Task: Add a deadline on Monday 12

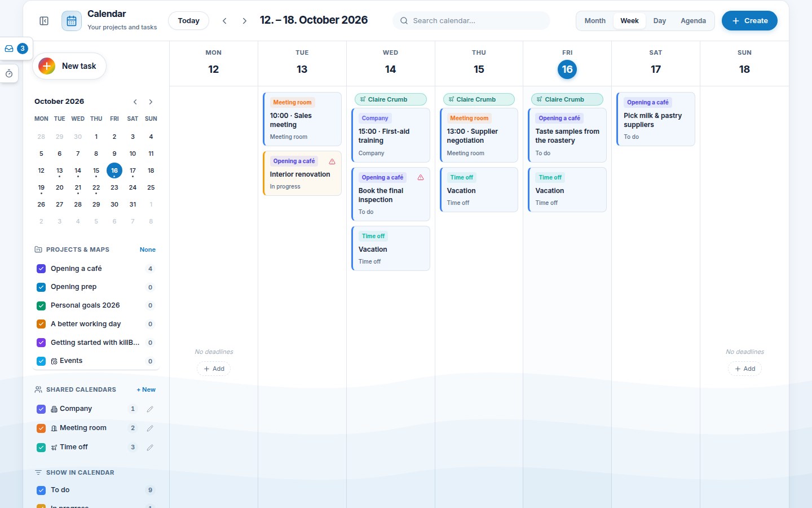Action: tap(214, 369)
